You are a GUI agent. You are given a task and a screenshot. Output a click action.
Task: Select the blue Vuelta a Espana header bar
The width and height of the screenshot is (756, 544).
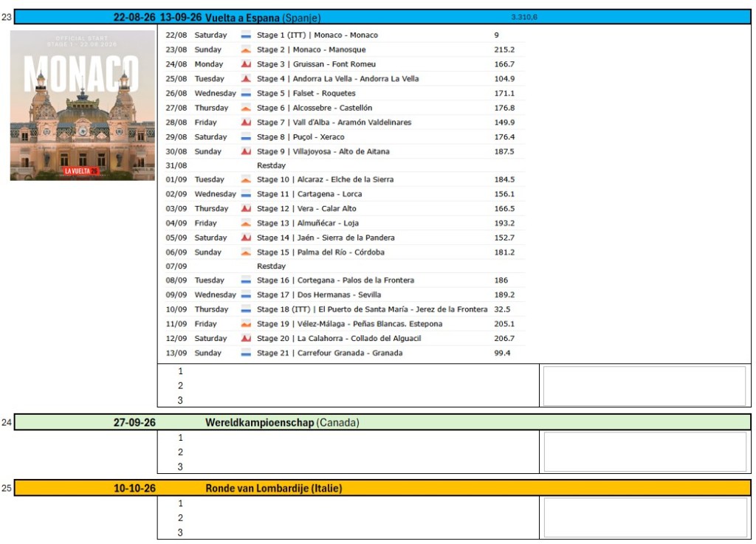point(382,17)
